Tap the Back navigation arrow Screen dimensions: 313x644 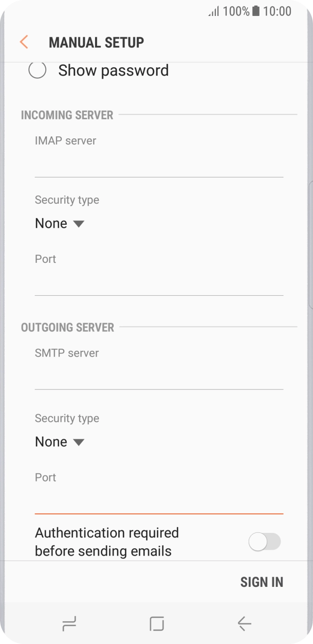[244, 623]
